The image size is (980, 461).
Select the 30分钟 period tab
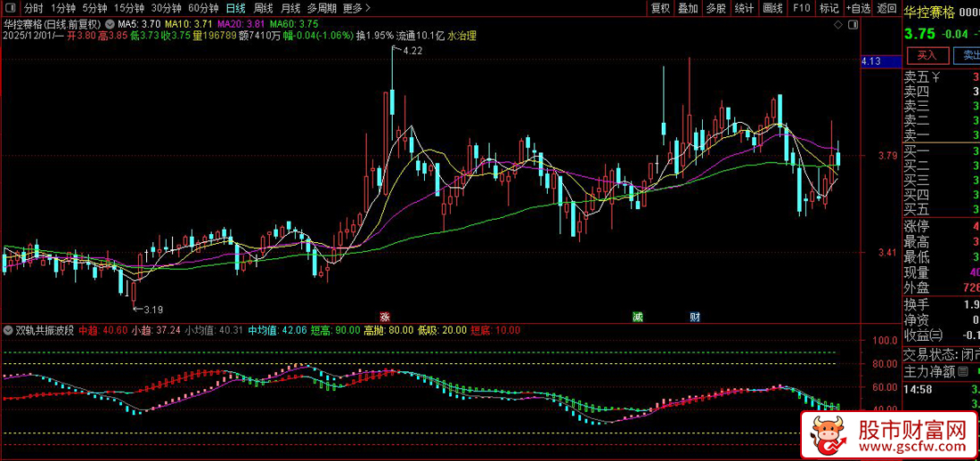[167, 8]
